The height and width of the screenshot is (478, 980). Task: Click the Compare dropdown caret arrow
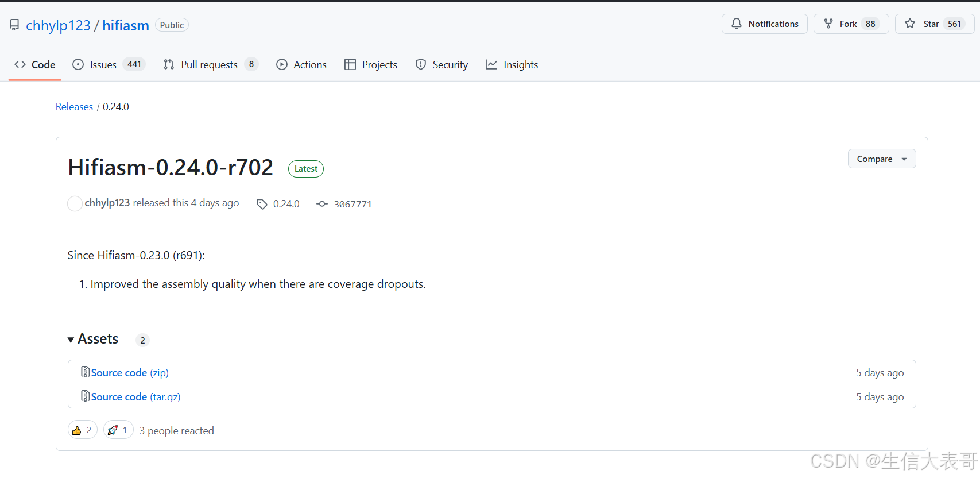tap(904, 159)
